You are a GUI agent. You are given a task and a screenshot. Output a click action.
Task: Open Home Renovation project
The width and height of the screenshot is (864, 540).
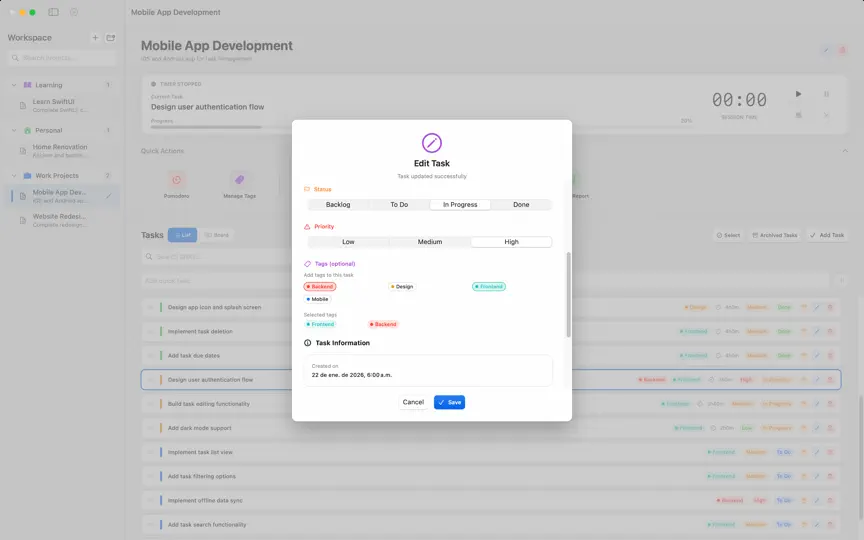[61, 151]
